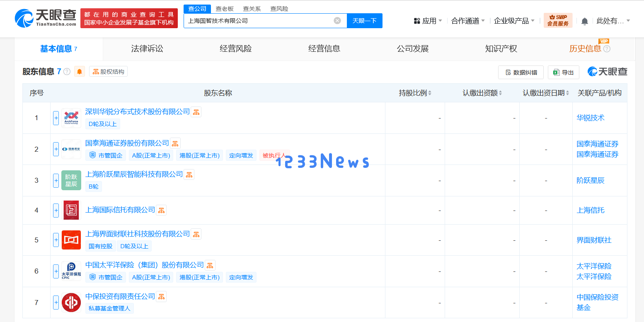Select the 查老板 search tab
Image resolution: width=644 pixels, height=322 pixels.
[225, 9]
